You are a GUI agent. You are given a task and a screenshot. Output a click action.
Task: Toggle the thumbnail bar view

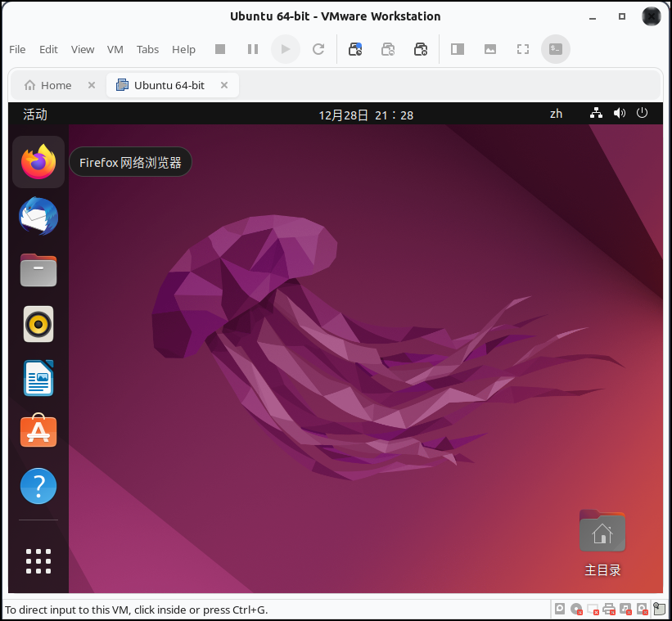pos(490,49)
